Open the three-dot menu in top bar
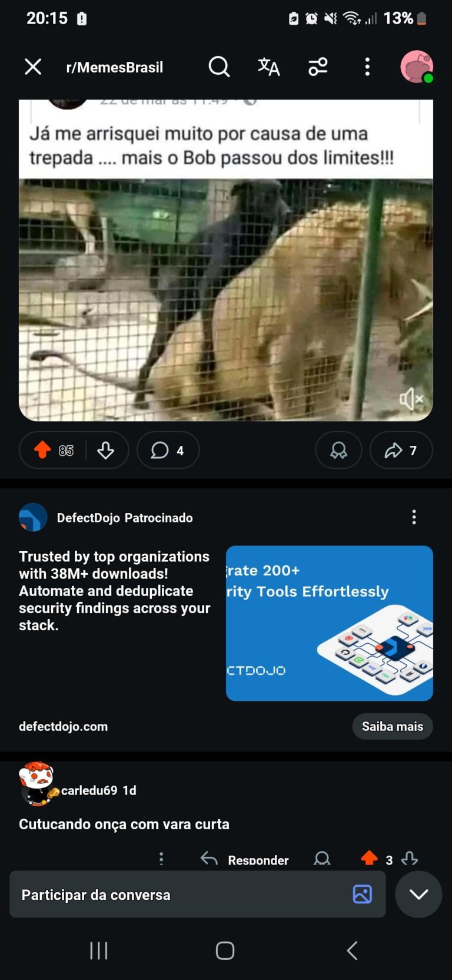452x980 pixels. pos(367,67)
